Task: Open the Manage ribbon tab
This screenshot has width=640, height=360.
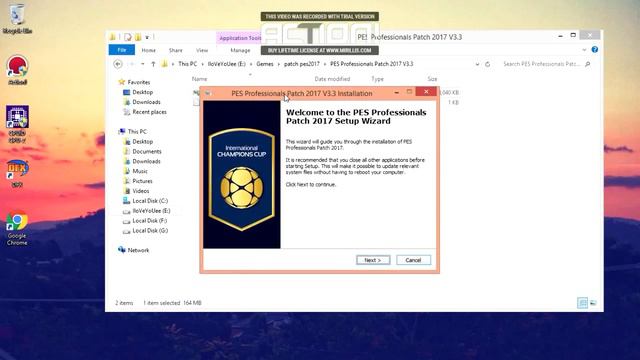Action: tap(240, 50)
